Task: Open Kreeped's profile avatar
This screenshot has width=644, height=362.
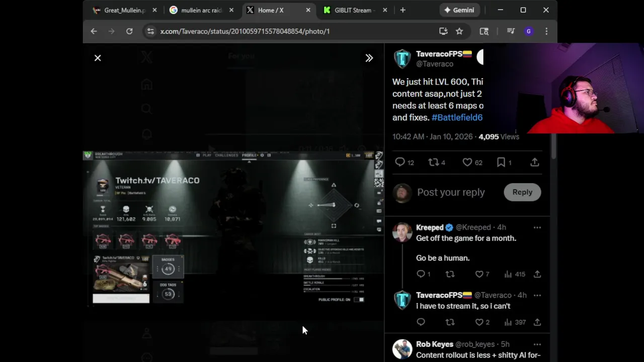Action: [x=402, y=232]
